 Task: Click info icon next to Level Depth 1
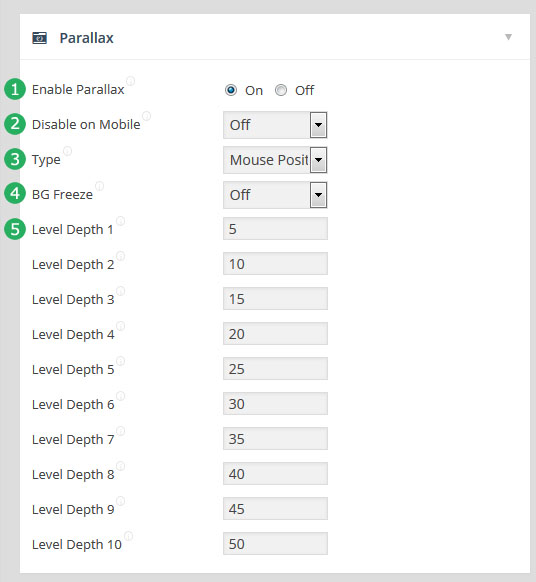coord(120,221)
